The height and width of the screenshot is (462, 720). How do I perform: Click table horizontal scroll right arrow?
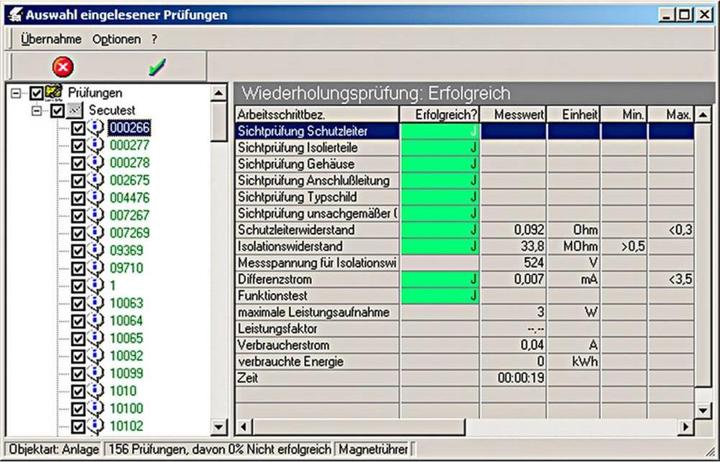coord(686,427)
